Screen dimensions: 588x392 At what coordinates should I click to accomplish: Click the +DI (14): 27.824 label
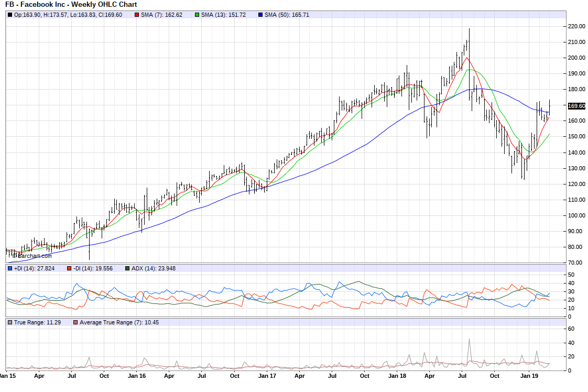point(34,269)
